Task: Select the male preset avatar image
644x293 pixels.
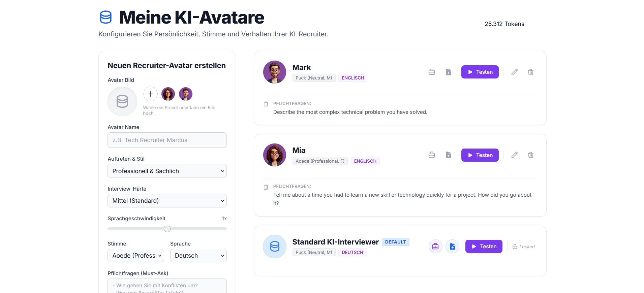Action: click(x=186, y=94)
